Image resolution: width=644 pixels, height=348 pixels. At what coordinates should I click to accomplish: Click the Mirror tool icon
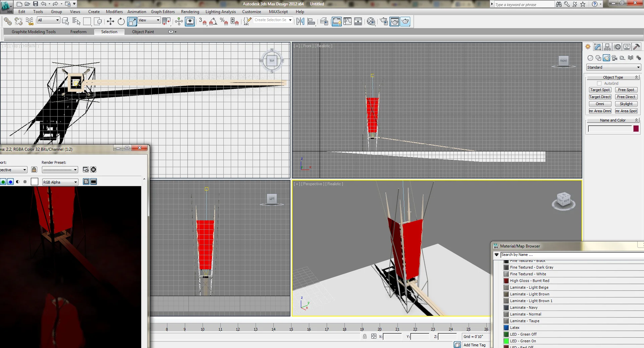[x=301, y=21]
